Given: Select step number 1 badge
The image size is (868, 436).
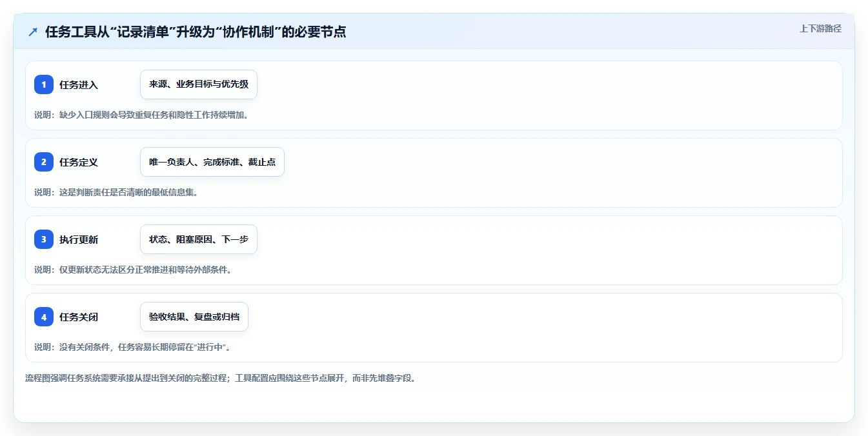Looking at the screenshot, I should coord(44,84).
